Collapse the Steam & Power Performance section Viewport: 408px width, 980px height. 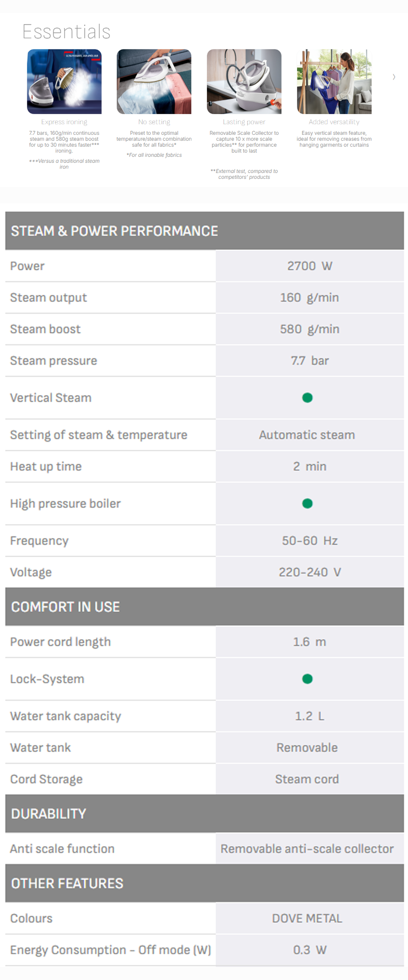click(x=204, y=231)
